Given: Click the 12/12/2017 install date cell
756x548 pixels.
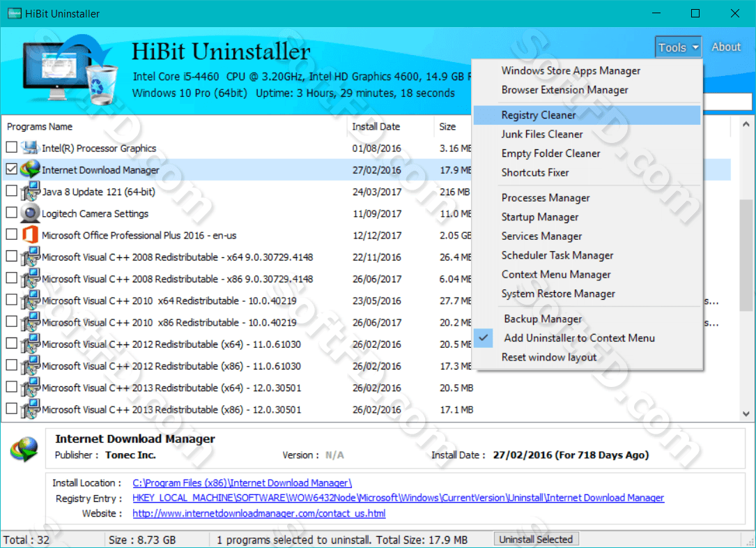Looking at the screenshot, I should (x=377, y=236).
